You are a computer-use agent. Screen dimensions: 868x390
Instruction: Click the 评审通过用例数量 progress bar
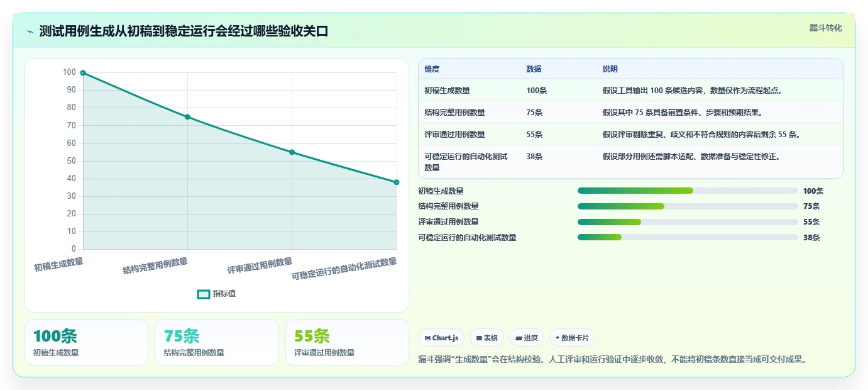[x=688, y=221]
